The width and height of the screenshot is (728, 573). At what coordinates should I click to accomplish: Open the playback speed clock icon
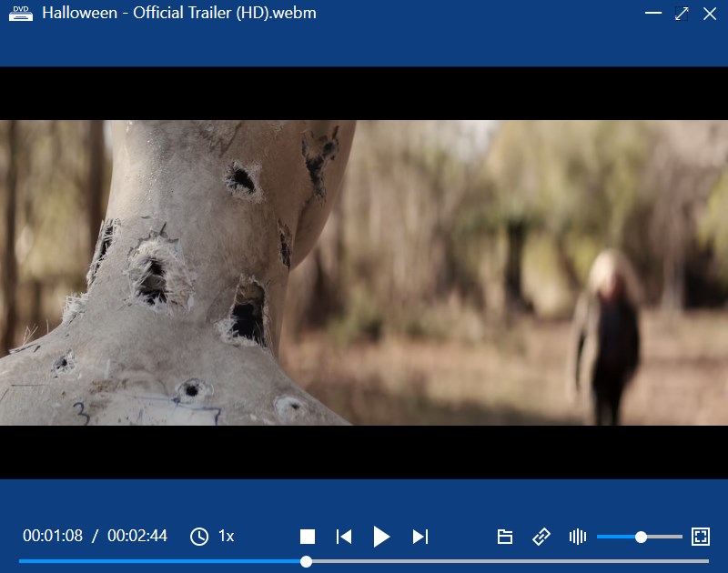coord(199,537)
